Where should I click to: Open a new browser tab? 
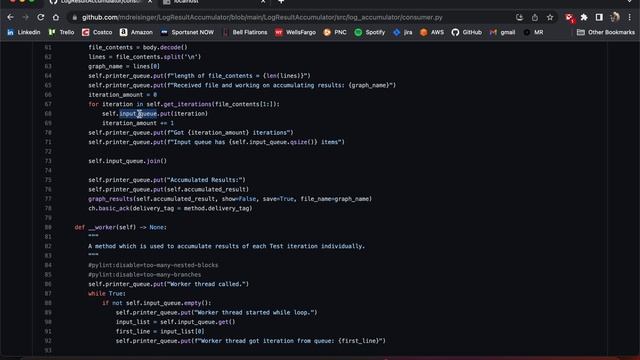pos(281,2)
